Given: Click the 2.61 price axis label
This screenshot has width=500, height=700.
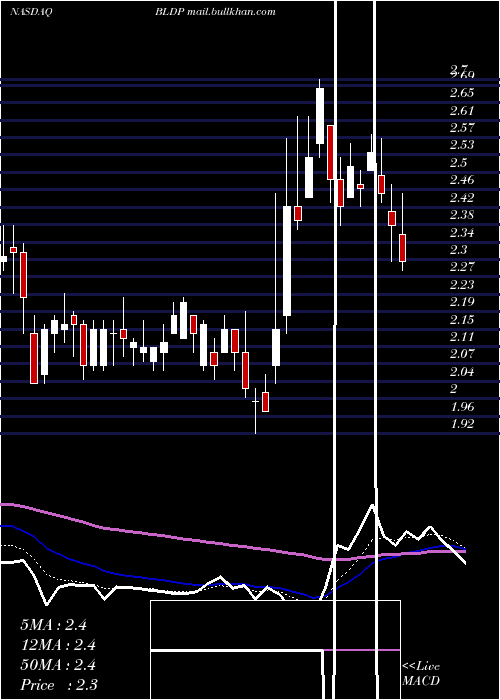Looking at the screenshot, I should [x=462, y=111].
